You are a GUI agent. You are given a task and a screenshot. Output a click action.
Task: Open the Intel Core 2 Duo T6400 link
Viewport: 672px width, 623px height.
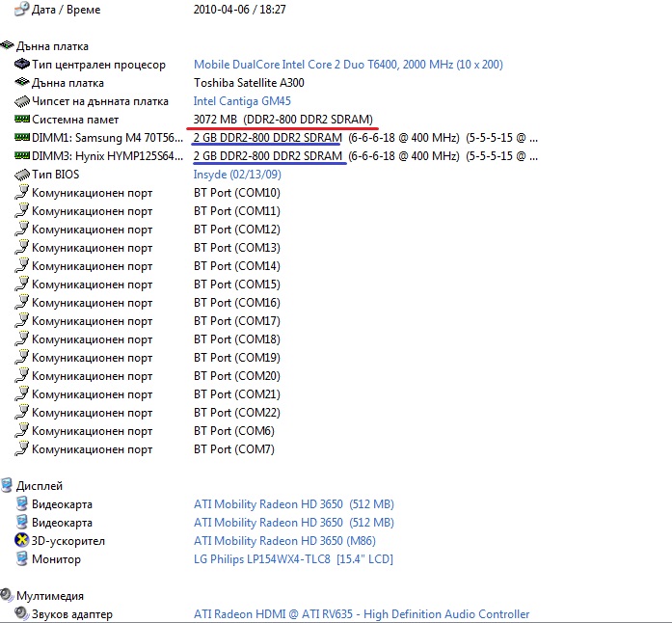point(348,65)
